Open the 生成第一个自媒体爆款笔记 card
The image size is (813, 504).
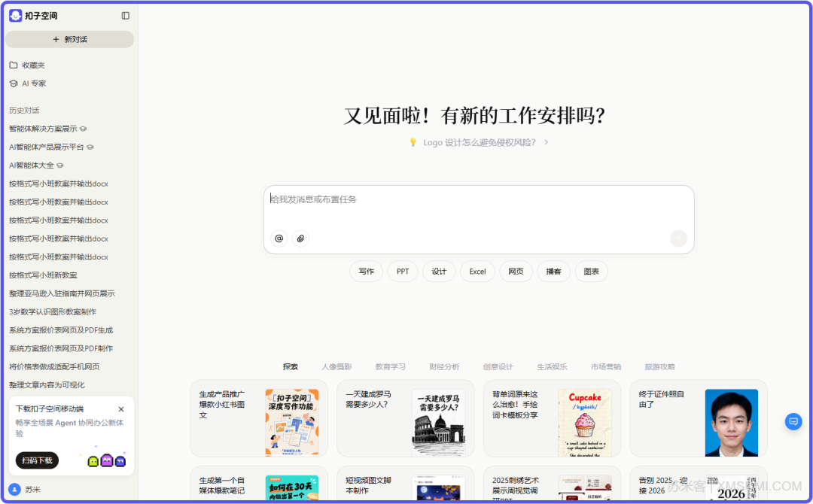[x=259, y=483]
